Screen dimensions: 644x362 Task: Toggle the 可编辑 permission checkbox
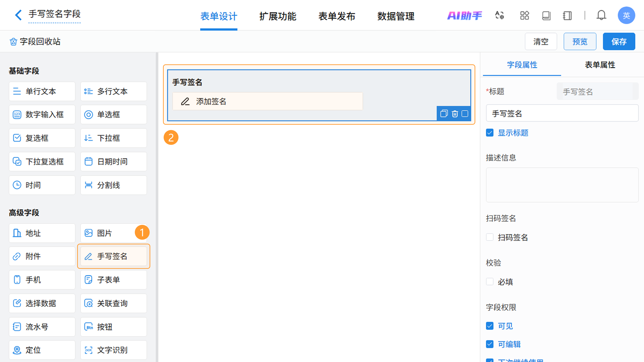(490, 344)
